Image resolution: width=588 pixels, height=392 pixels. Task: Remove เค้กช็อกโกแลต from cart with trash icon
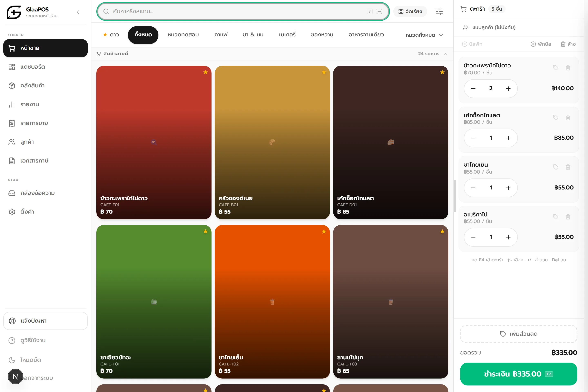[x=568, y=118]
